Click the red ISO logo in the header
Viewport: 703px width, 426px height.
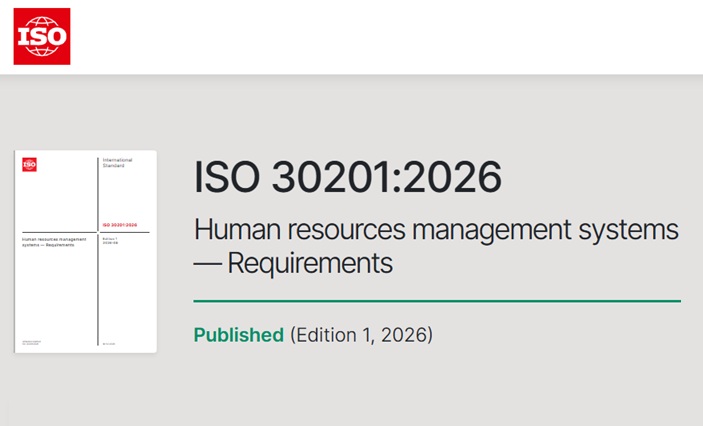[x=42, y=36]
